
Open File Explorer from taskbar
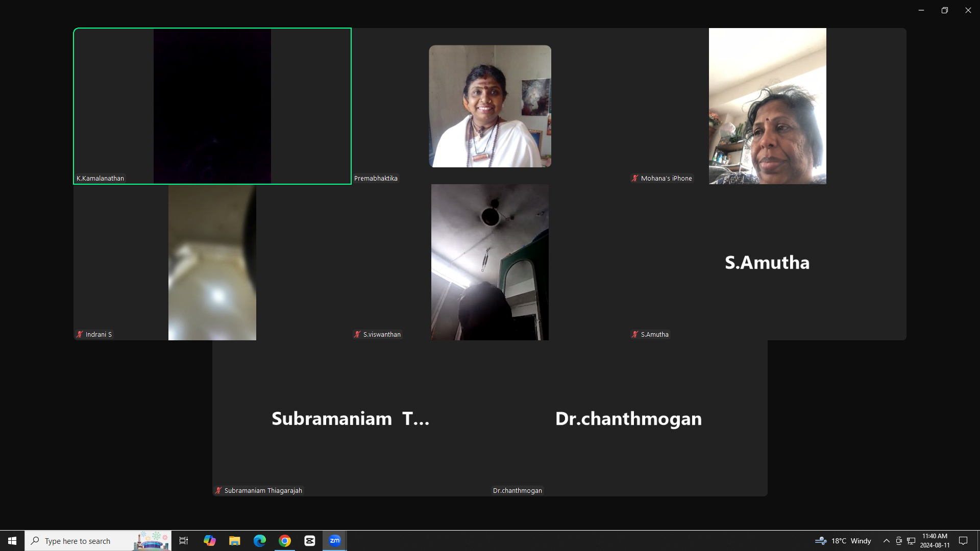235,541
